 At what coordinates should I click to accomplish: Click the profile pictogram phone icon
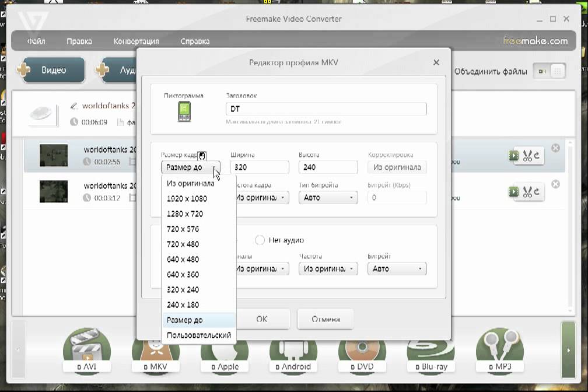(184, 112)
